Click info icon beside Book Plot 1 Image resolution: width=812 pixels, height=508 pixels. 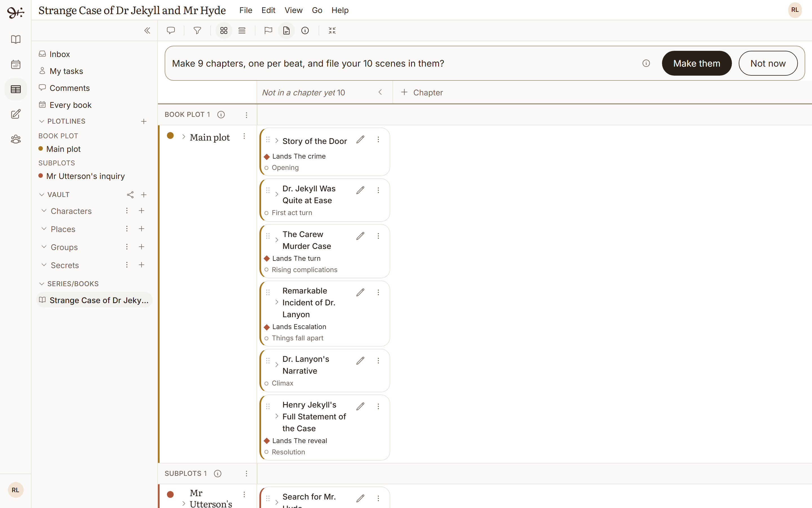(x=221, y=115)
